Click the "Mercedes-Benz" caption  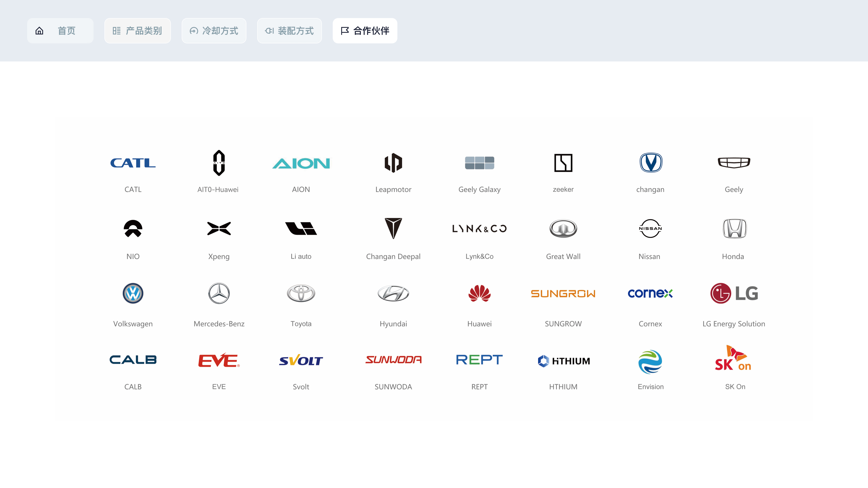coord(219,324)
